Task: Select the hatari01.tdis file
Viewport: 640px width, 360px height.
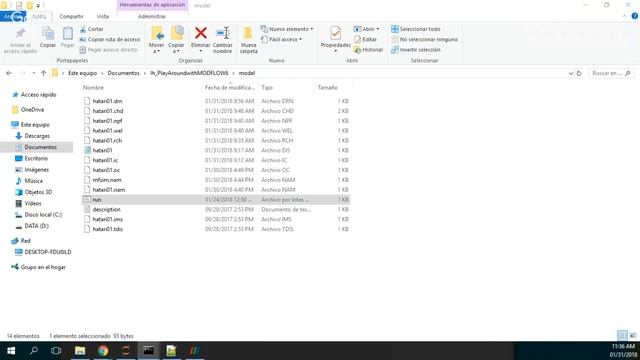Action: tap(216, 229)
